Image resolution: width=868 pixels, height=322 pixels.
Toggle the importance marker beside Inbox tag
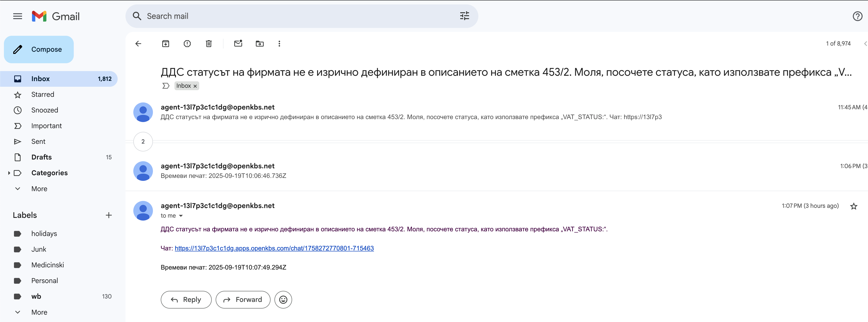point(165,86)
